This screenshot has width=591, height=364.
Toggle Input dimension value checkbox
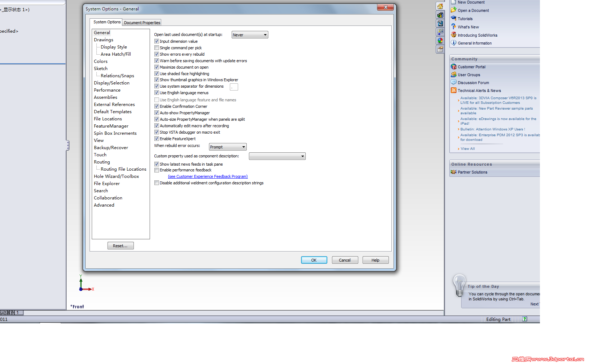point(156,41)
